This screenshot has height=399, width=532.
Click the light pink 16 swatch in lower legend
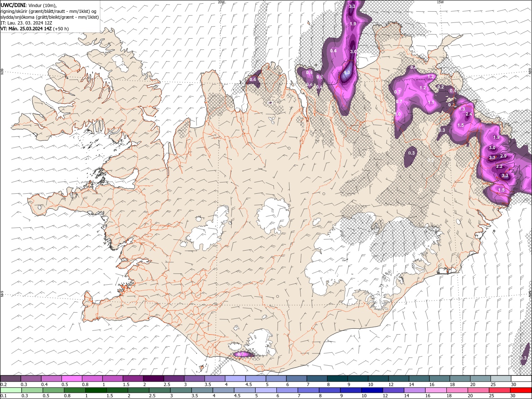point(436,390)
